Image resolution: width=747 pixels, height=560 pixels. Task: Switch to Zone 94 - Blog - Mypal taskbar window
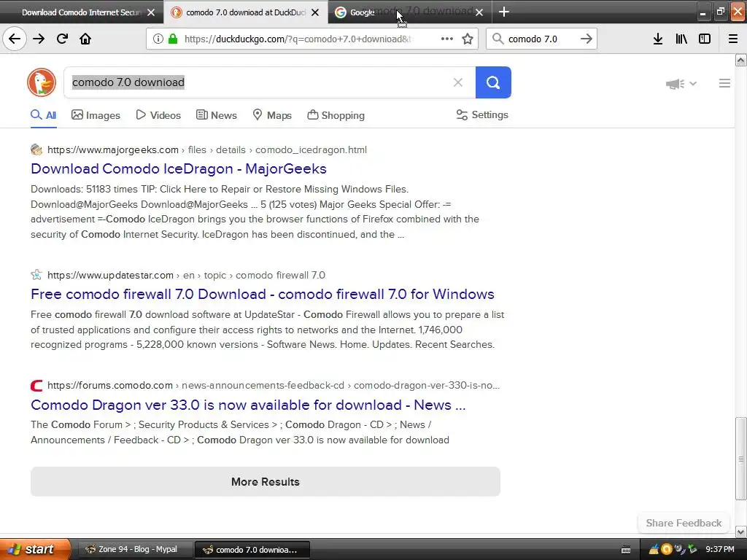pos(135,550)
